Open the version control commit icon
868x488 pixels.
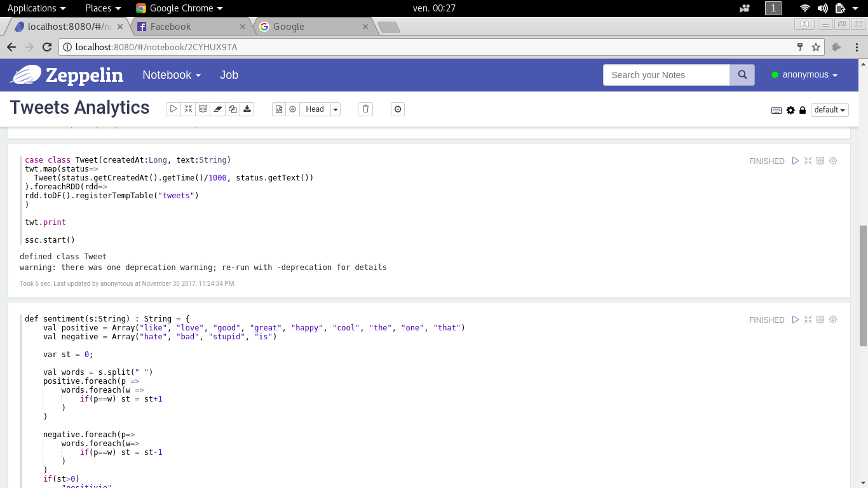pyautogui.click(x=279, y=109)
